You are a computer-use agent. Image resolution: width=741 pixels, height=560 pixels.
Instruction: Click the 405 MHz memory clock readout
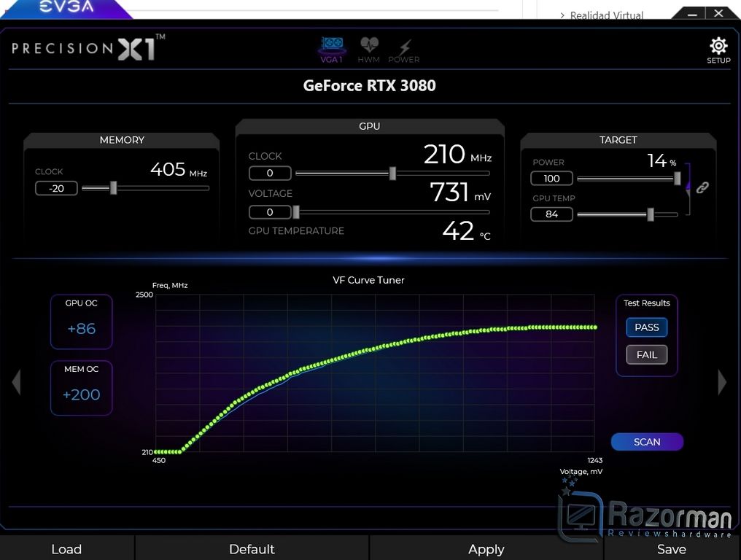pos(179,169)
